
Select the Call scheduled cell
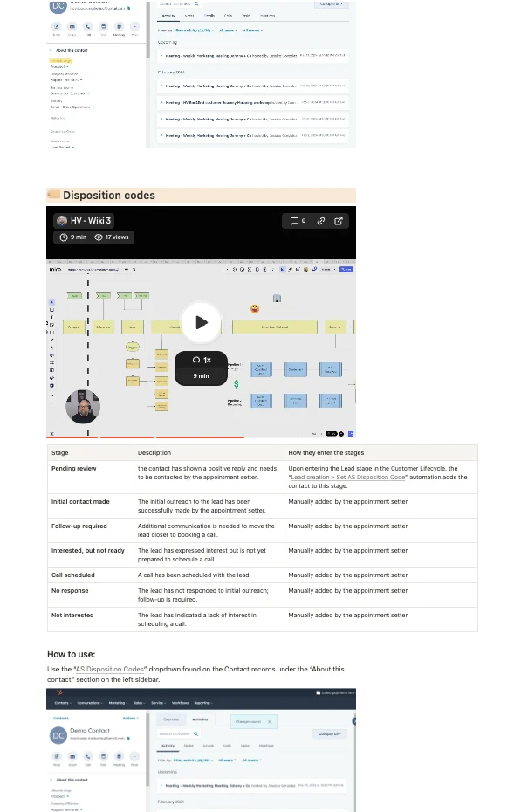[x=91, y=575]
